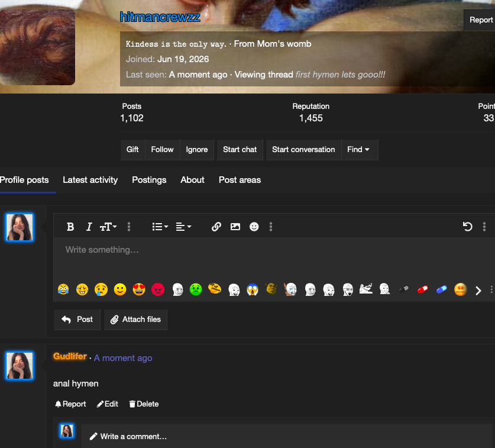Show more emojis with the right chevron
The width and height of the screenshot is (495, 448).
pyautogui.click(x=478, y=291)
